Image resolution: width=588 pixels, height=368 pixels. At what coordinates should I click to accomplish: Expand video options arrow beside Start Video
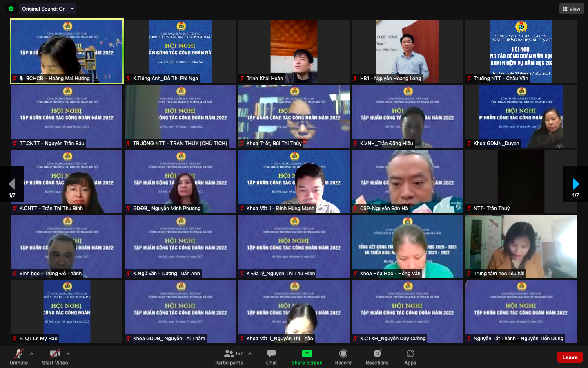tap(68, 354)
